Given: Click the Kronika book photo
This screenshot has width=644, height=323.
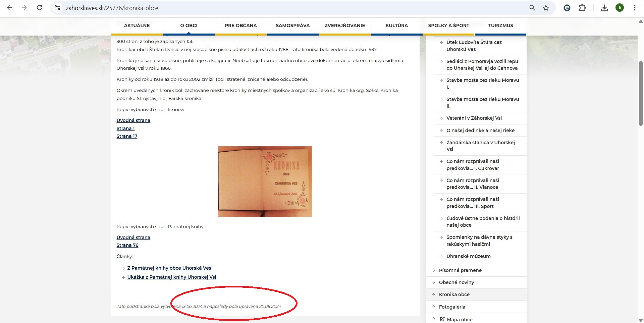Looking at the screenshot, I should 265,181.
